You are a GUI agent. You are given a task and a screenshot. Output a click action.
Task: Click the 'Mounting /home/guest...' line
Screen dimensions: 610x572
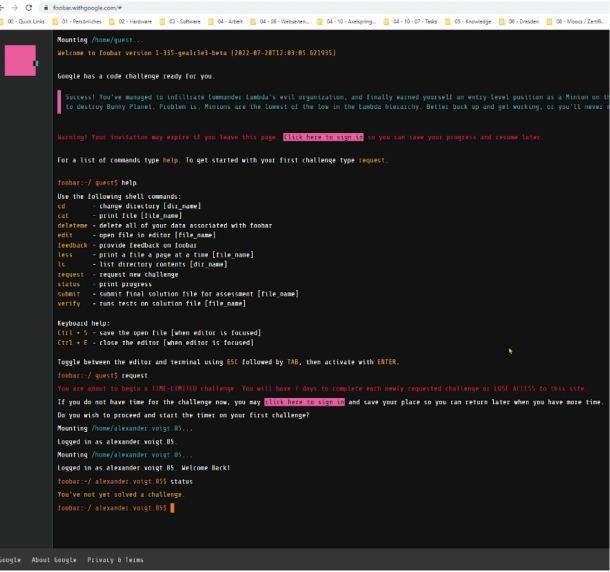pyautogui.click(x=100, y=40)
